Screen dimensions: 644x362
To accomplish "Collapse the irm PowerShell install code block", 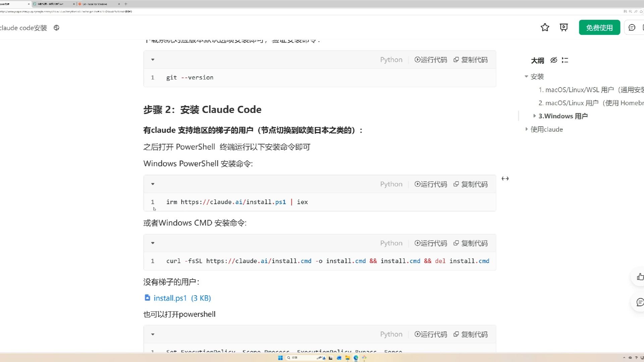I will (153, 184).
